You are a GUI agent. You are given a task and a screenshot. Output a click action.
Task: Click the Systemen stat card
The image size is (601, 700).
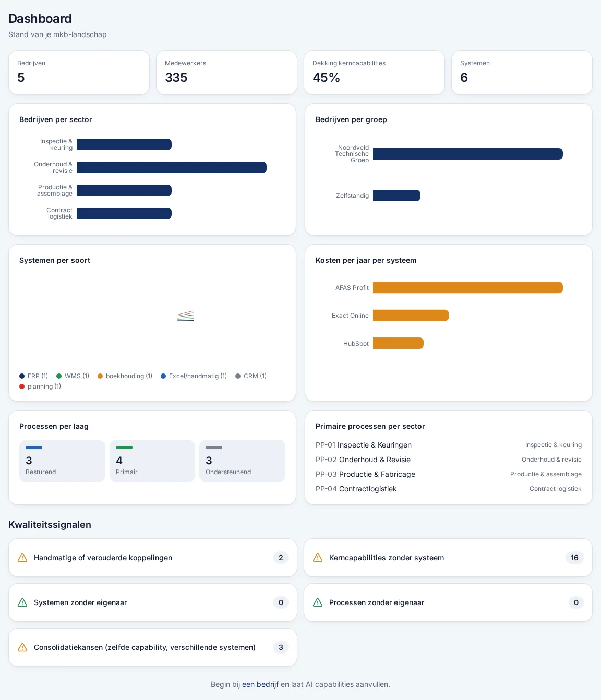(x=522, y=73)
